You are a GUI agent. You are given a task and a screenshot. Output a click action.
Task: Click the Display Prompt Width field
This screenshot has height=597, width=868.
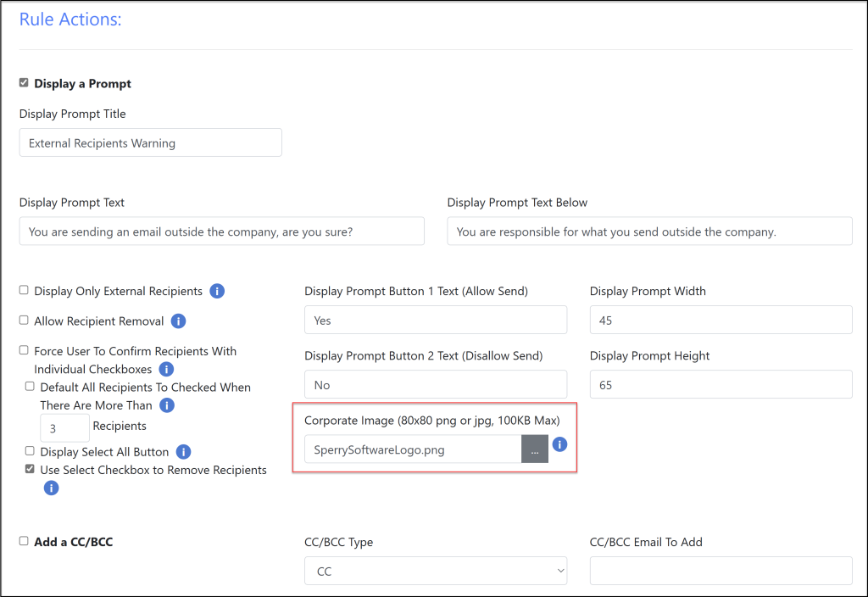tap(721, 320)
